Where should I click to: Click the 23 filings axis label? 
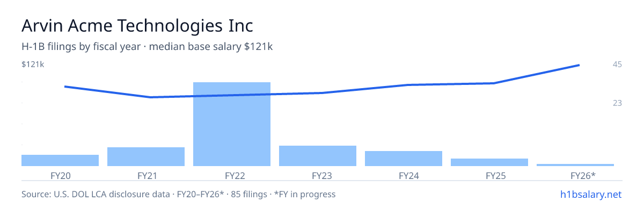(x=617, y=103)
